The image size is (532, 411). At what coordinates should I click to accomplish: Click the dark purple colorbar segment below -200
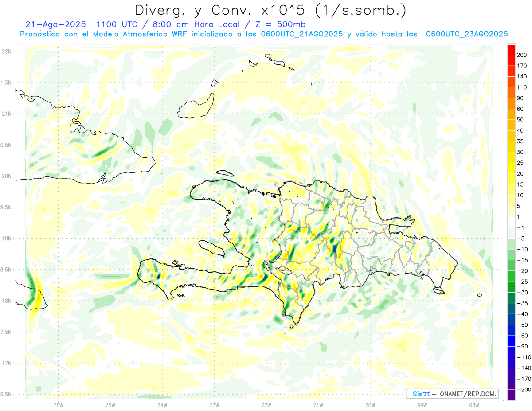[x=512, y=395]
